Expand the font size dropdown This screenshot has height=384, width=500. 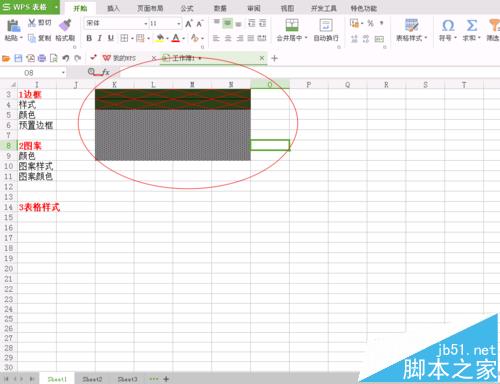click(x=179, y=24)
